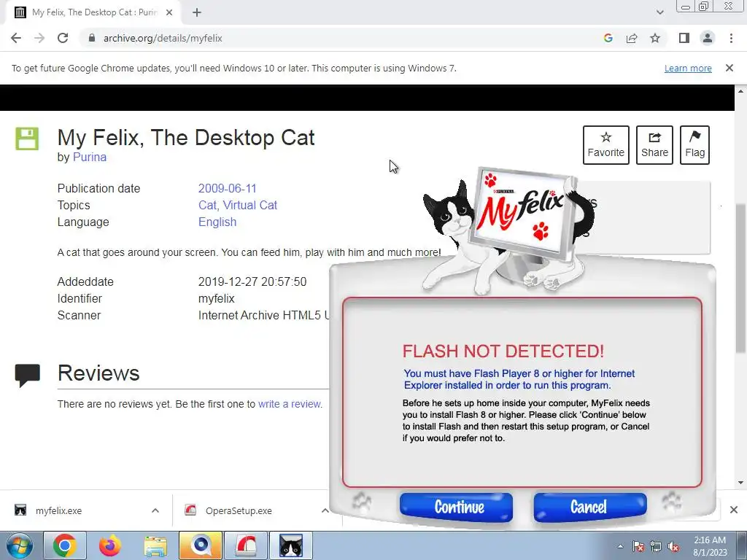747x560 pixels.
Task: Select the text 'myfelix' identifier value
Action: (x=216, y=298)
